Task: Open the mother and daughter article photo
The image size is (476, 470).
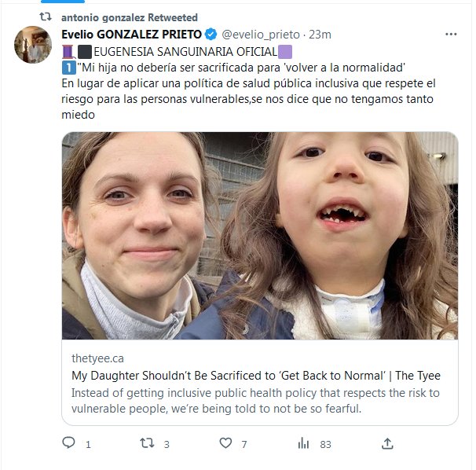Action: tap(260, 236)
